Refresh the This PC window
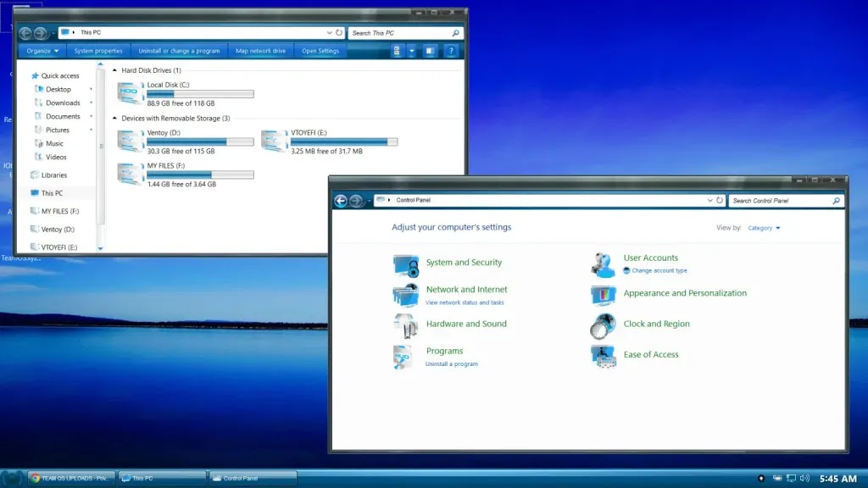The image size is (868, 488). (x=339, y=33)
